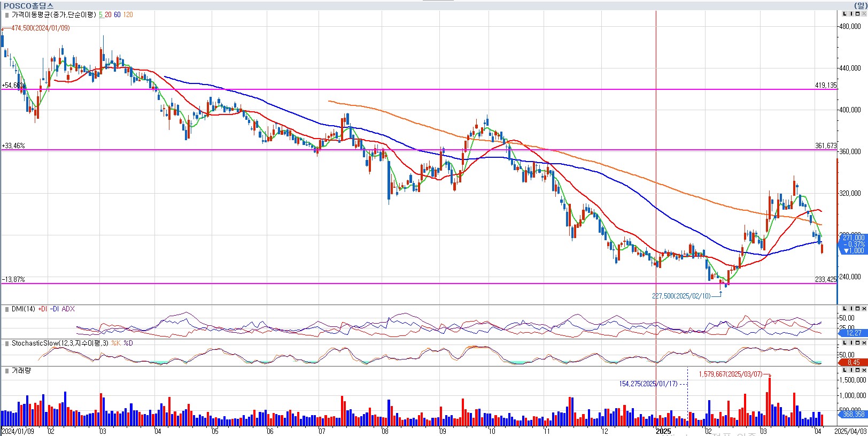This screenshot has height=436, width=868.
Task: Maximize the DMI indicator panel
Action: pos(857,309)
